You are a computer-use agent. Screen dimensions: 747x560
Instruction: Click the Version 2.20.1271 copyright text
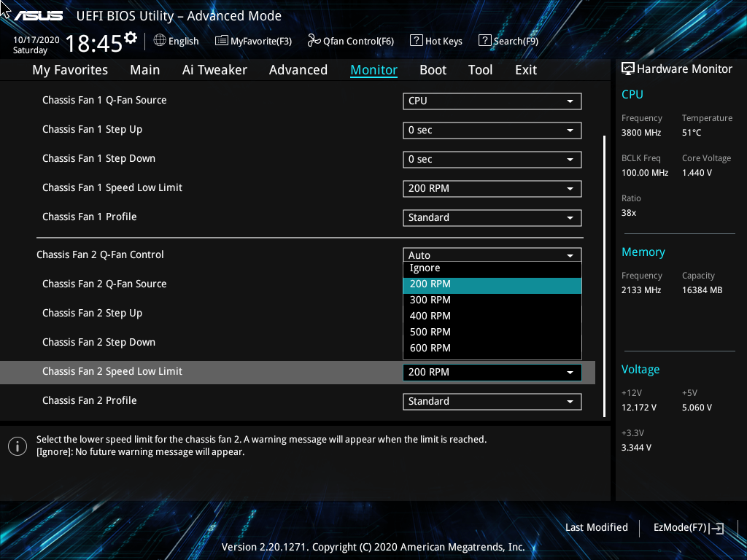[373, 547]
